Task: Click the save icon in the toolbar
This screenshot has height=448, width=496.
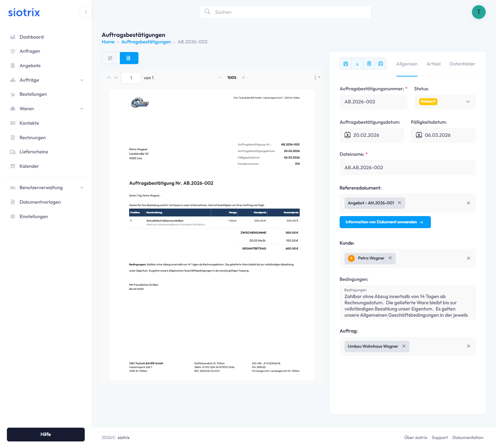Action: [345, 64]
